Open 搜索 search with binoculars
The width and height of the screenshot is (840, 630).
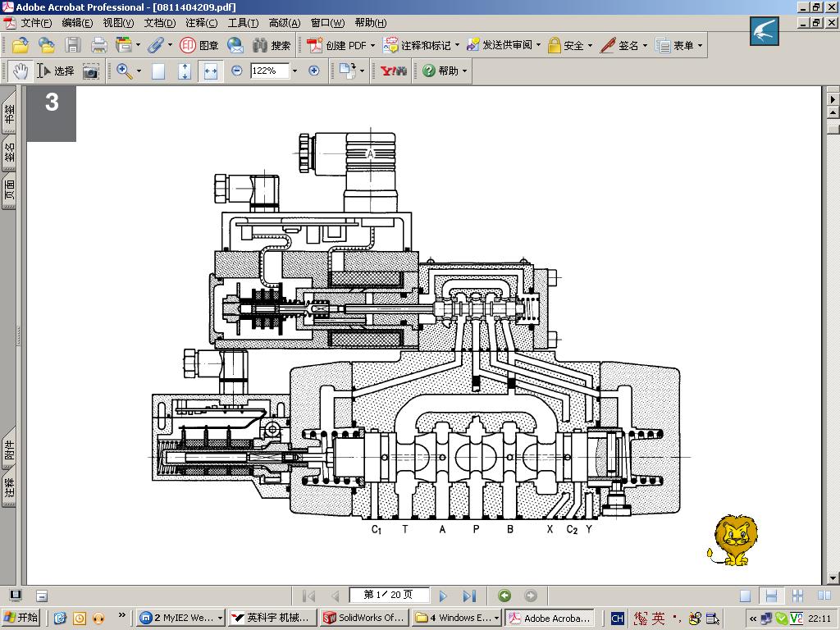(272, 45)
